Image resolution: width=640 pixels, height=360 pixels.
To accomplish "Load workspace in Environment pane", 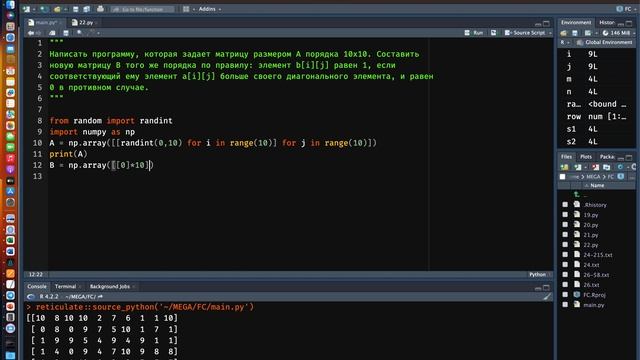I will pyautogui.click(x=564, y=33).
